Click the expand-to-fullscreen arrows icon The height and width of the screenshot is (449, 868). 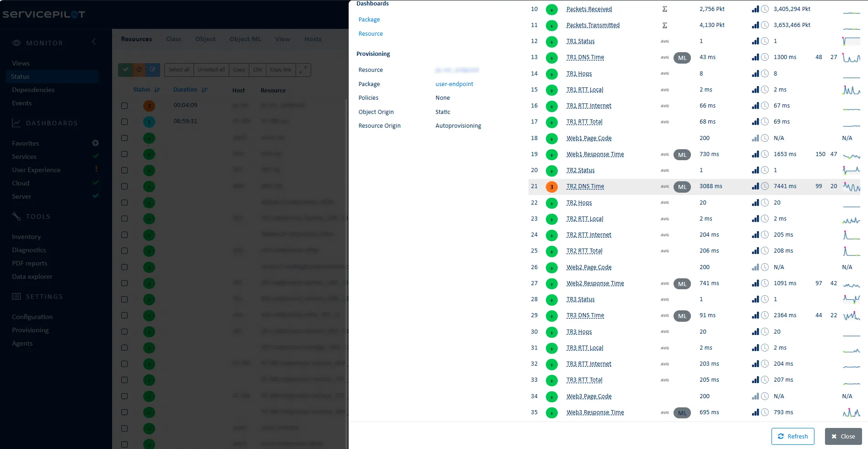pos(303,70)
